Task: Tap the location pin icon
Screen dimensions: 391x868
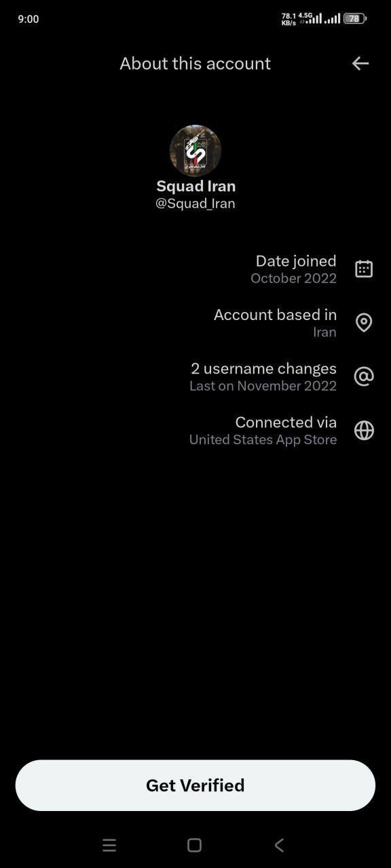Action: tap(364, 323)
